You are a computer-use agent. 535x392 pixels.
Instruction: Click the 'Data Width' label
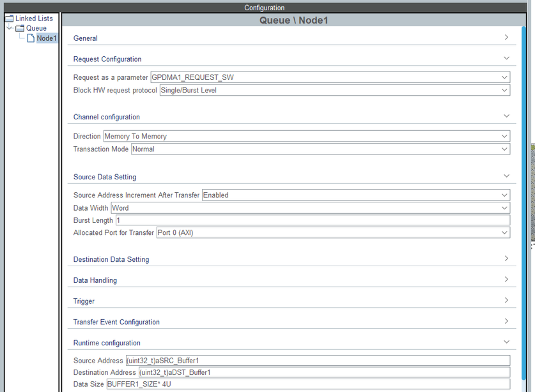pos(90,208)
